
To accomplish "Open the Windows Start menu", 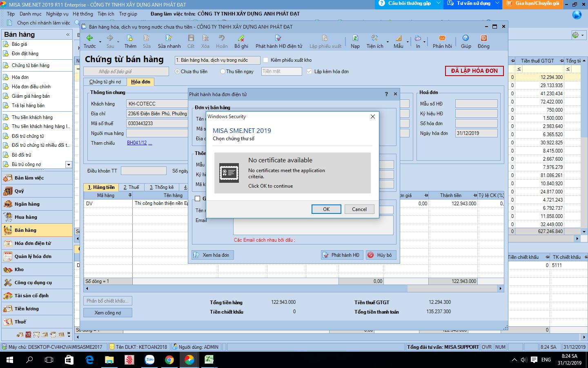I will tap(9, 360).
